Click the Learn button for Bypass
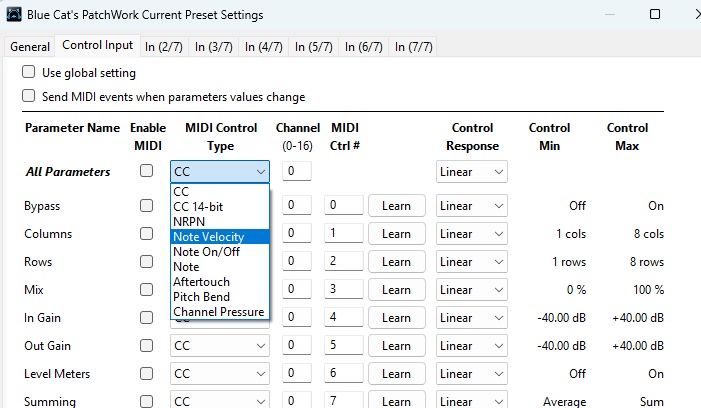This screenshot has height=408, width=701. coord(396,206)
